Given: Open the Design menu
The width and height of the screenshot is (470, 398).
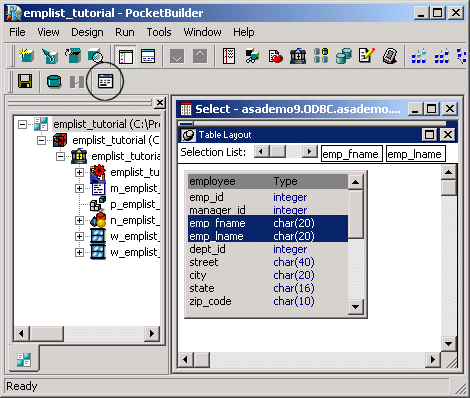Looking at the screenshot, I should coord(87,32).
